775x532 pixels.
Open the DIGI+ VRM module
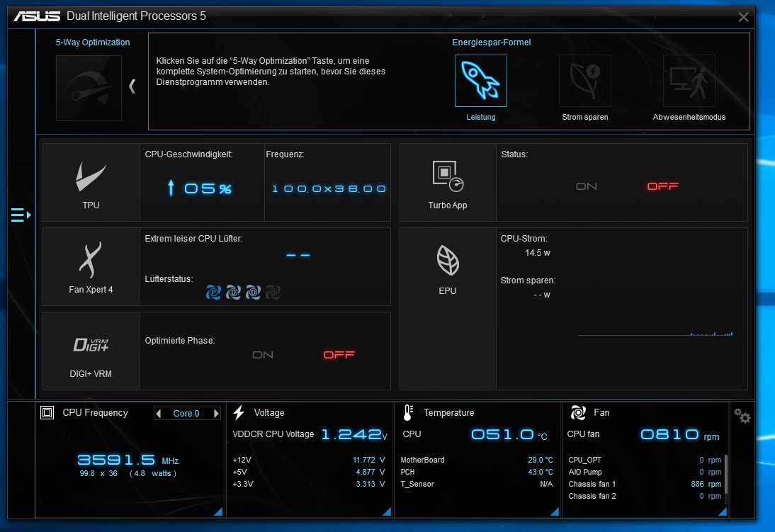coord(91,351)
